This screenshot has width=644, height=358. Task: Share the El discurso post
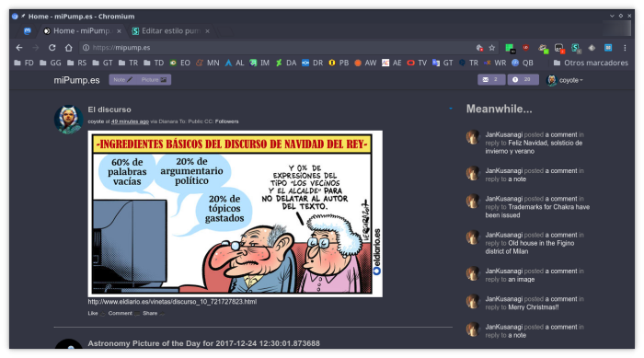point(154,313)
